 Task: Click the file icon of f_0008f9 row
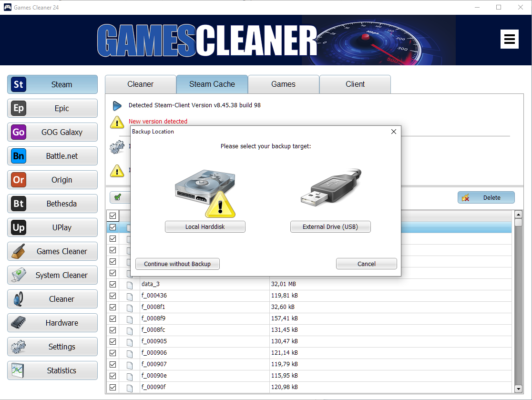pyautogui.click(x=130, y=319)
